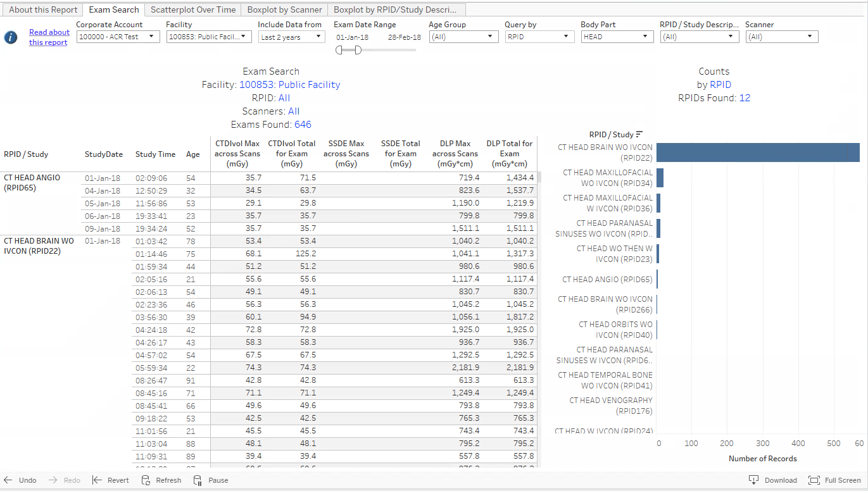Click DLP total value 1,434.4
This screenshot has width=868, height=491.
(x=520, y=178)
